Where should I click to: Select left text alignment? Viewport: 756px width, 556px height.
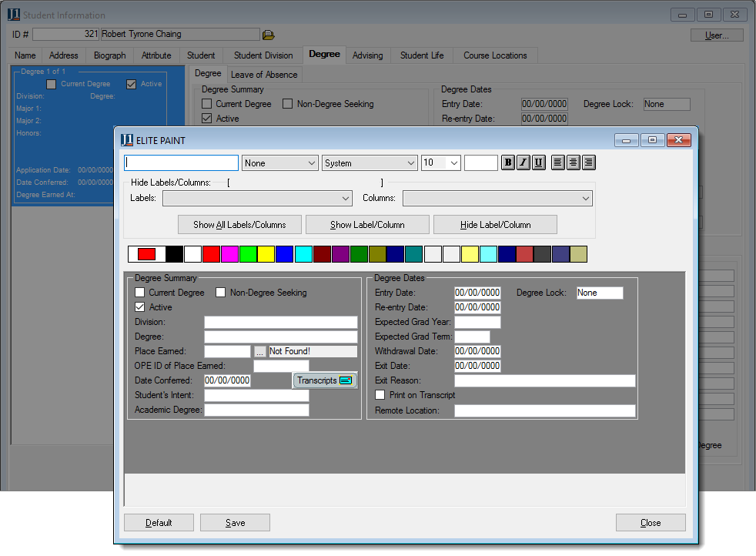557,162
